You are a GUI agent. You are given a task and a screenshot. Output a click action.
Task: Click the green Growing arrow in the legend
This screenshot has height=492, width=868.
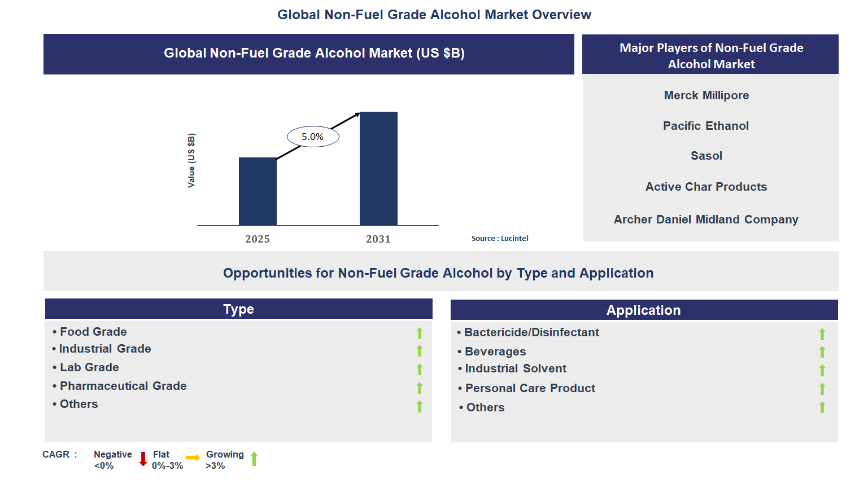pyautogui.click(x=255, y=459)
